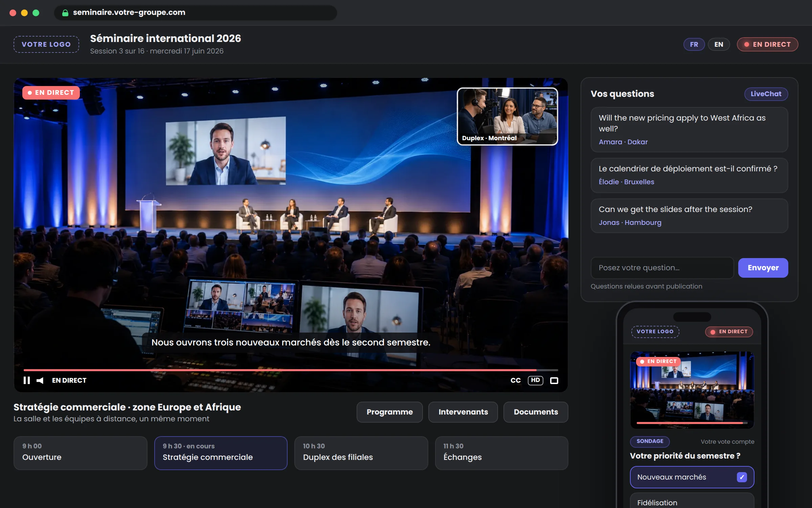812x508 pixels.
Task: Switch video quality using HD badge
Action: pos(535,380)
